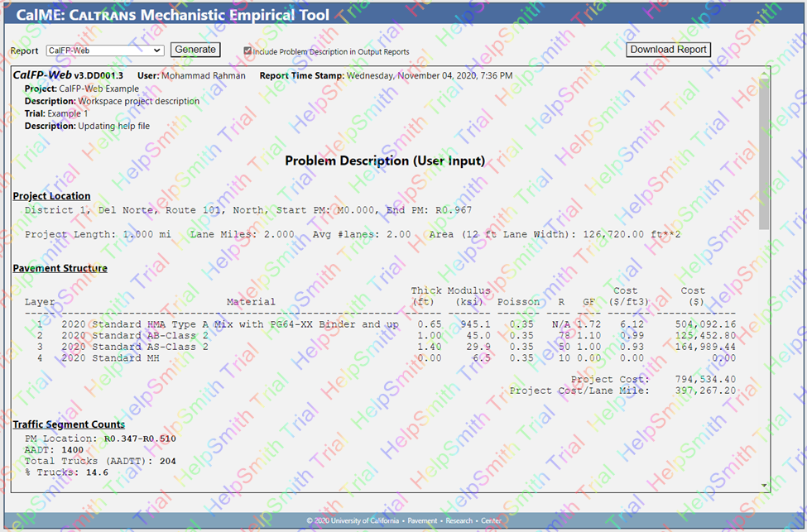
Task: Click the Generate button
Action: coord(195,50)
